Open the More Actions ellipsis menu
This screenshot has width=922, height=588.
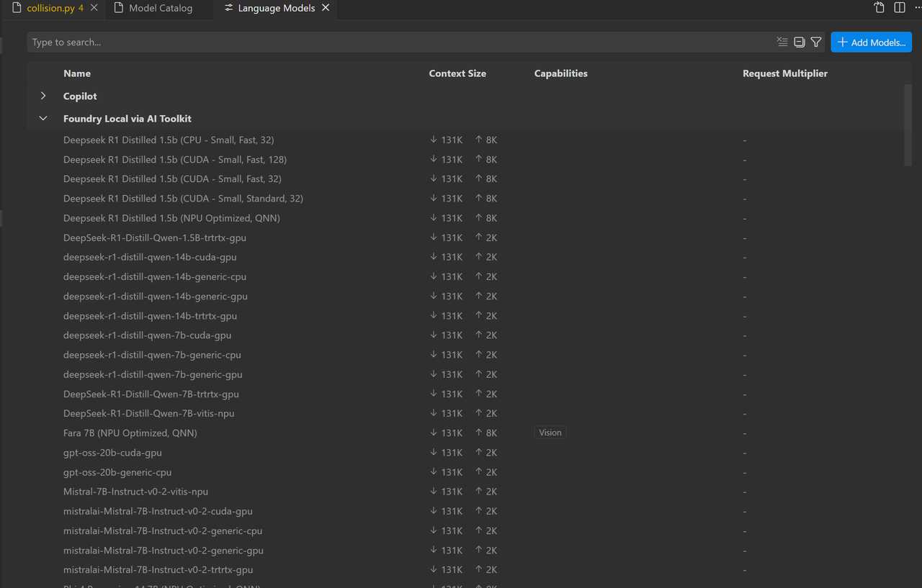[918, 8]
